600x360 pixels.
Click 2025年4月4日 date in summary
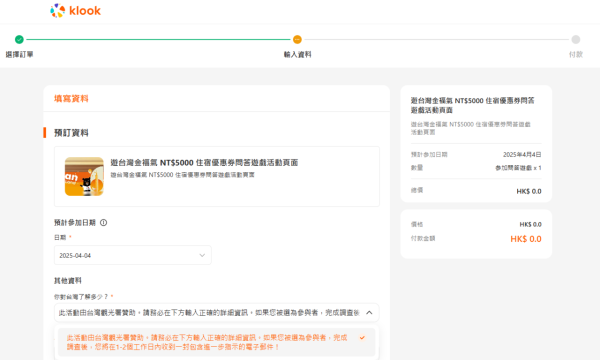pos(522,155)
